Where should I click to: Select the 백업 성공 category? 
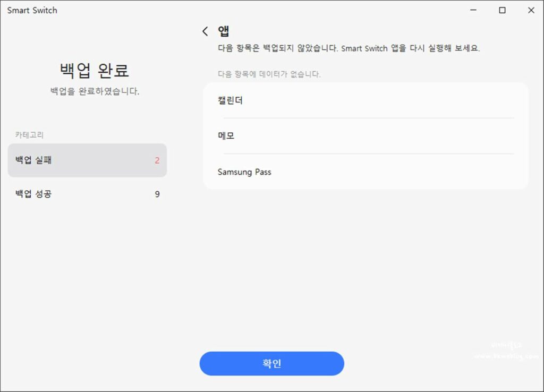[x=88, y=194]
